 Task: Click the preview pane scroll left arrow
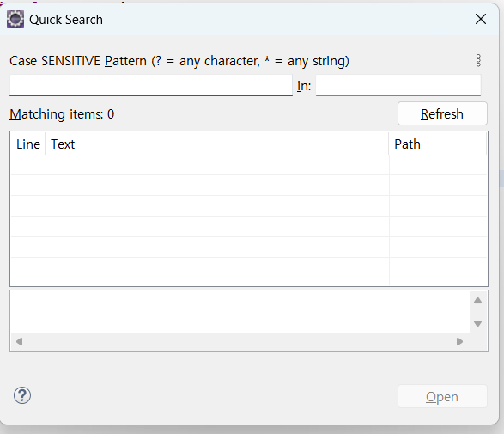click(x=19, y=342)
